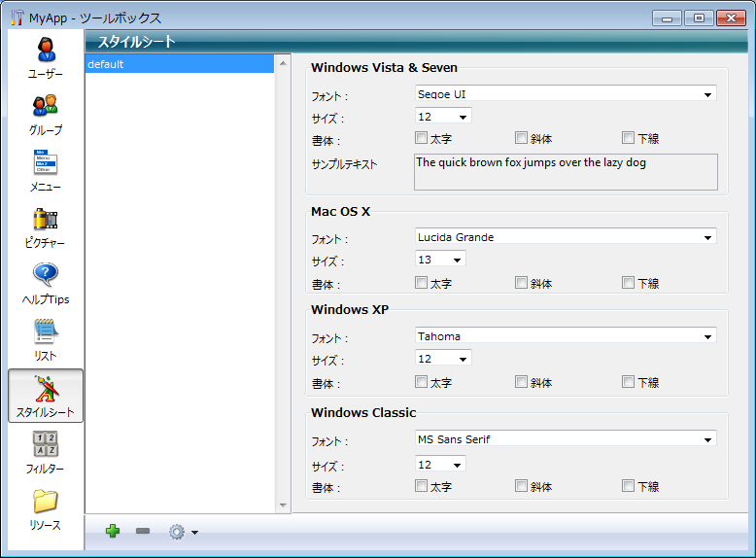
Task: Click the sample text field
Action: pos(566,172)
